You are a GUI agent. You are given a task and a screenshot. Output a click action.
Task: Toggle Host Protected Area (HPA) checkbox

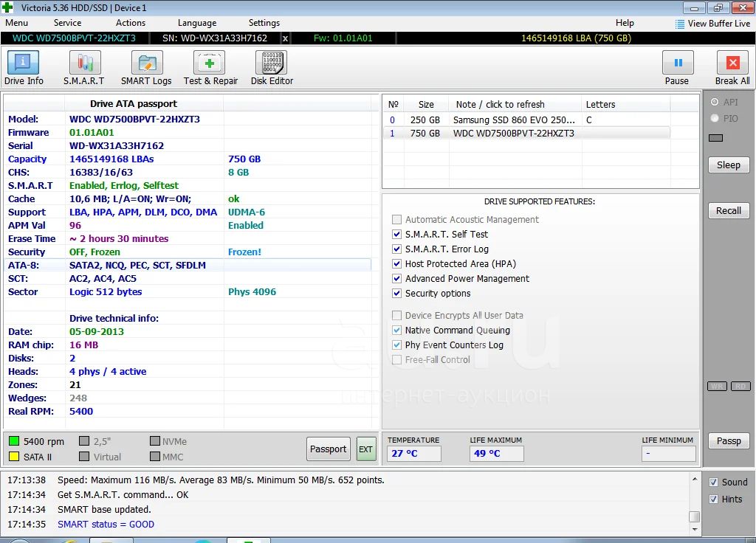(396, 264)
